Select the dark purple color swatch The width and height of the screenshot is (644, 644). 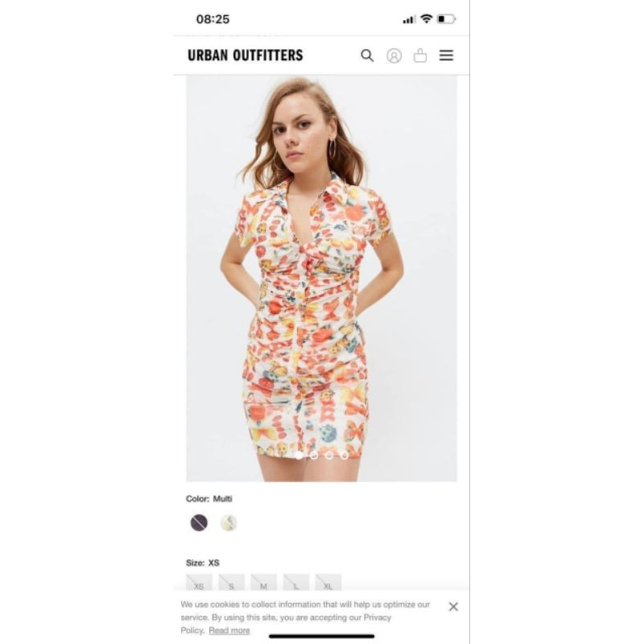coord(199,522)
